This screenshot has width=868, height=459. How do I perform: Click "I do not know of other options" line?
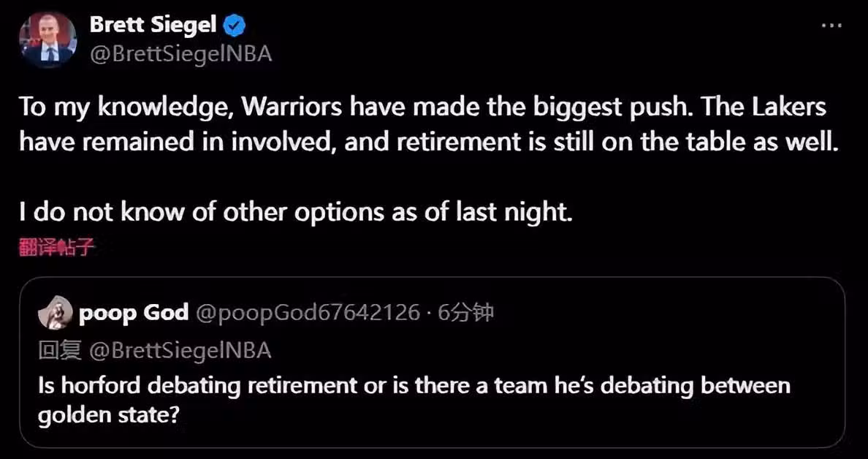click(292, 212)
